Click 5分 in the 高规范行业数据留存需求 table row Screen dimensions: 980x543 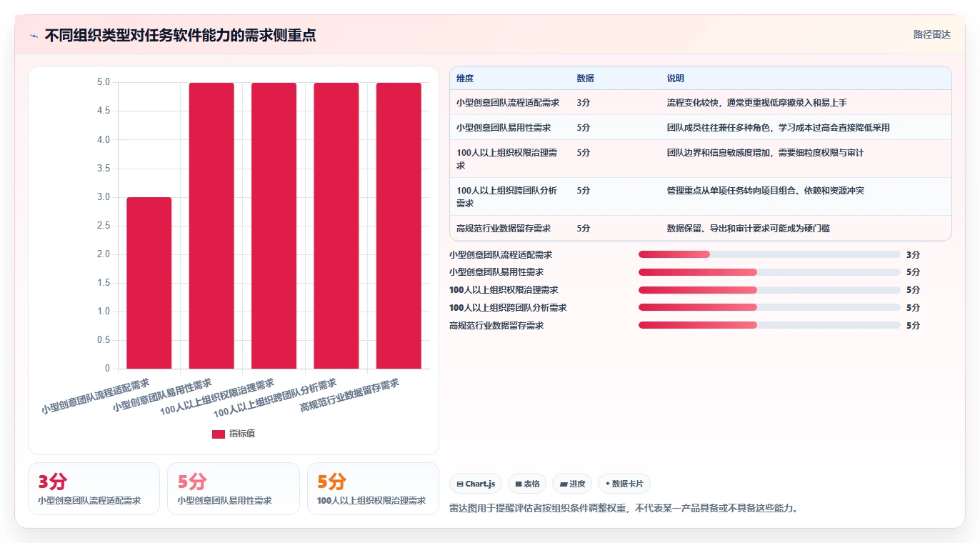click(x=584, y=229)
